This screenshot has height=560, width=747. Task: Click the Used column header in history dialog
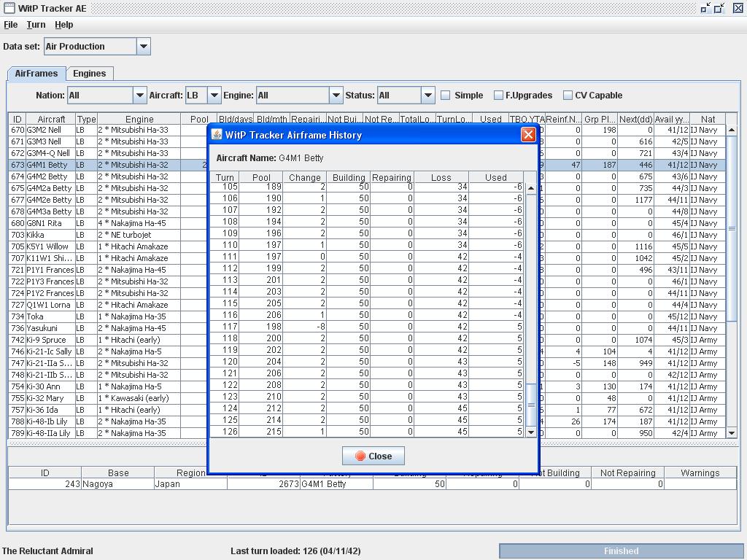tap(495, 177)
